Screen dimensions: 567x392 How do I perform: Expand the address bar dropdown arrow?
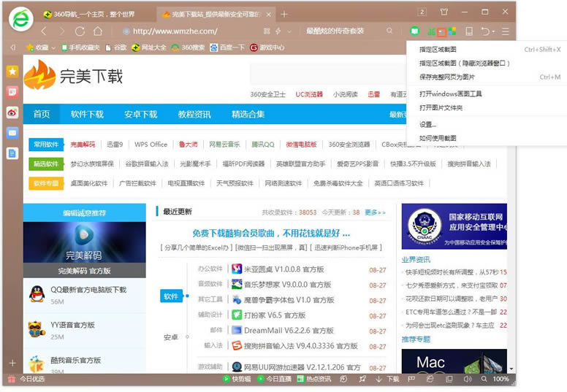pos(289,31)
